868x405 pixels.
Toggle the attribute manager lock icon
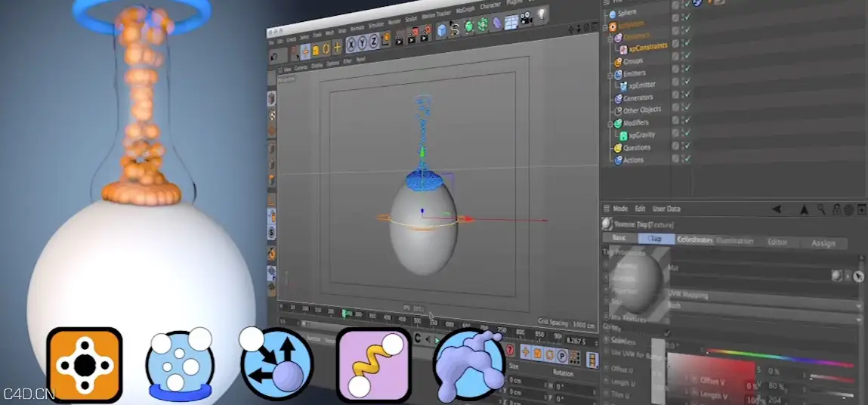pos(836,209)
